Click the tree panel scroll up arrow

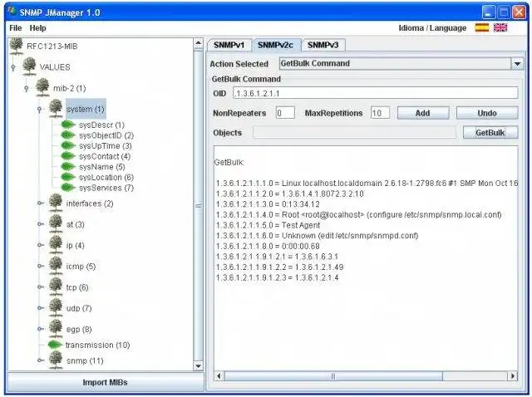[x=199, y=43]
